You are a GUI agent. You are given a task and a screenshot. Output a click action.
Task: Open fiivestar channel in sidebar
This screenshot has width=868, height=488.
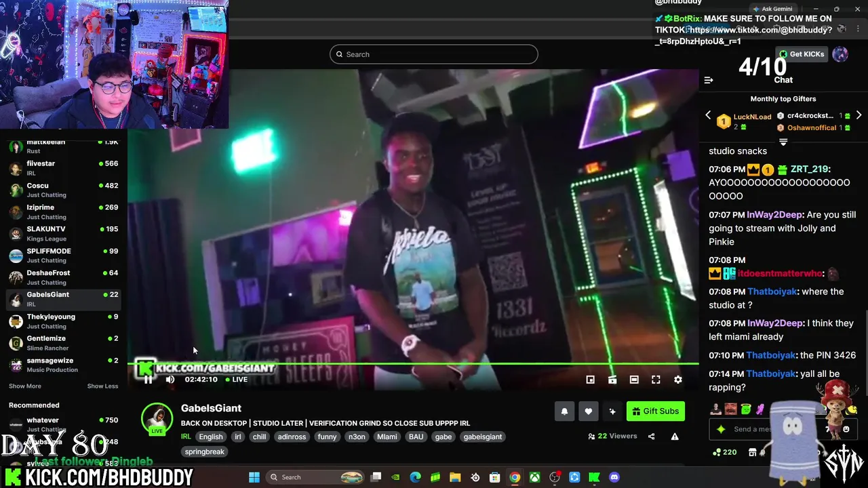coord(63,168)
